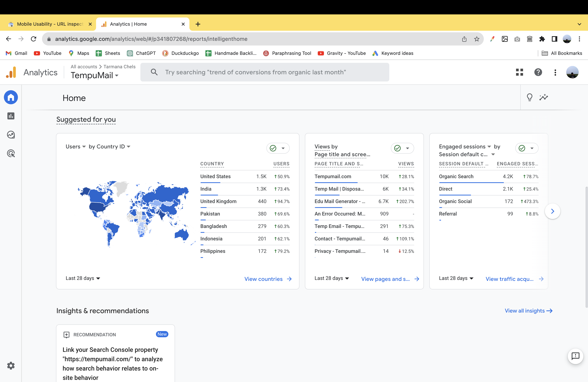Click the sparkline trend icon near Home
The width and height of the screenshot is (588, 382).
click(x=543, y=97)
